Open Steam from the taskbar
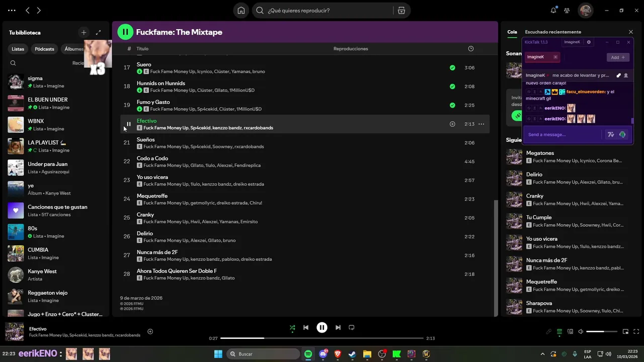644x362 pixels. point(352,354)
